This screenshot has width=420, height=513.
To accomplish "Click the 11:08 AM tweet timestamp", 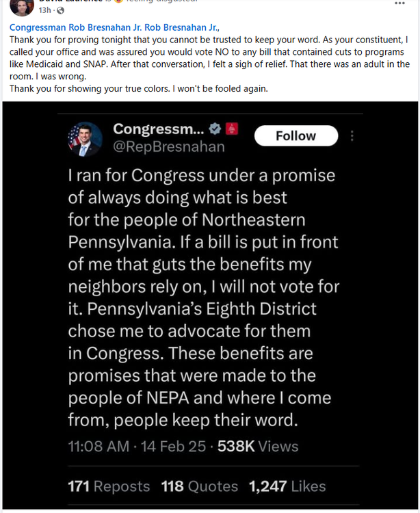I will [98, 447].
